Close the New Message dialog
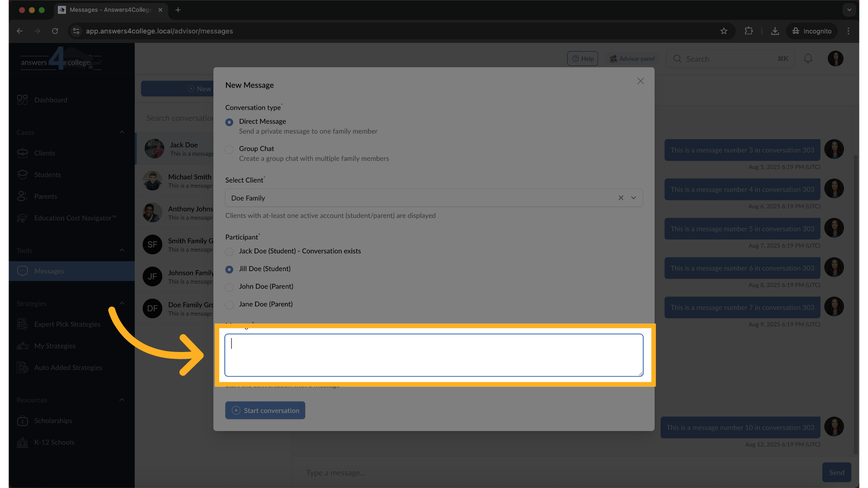The image size is (868, 488). [640, 81]
